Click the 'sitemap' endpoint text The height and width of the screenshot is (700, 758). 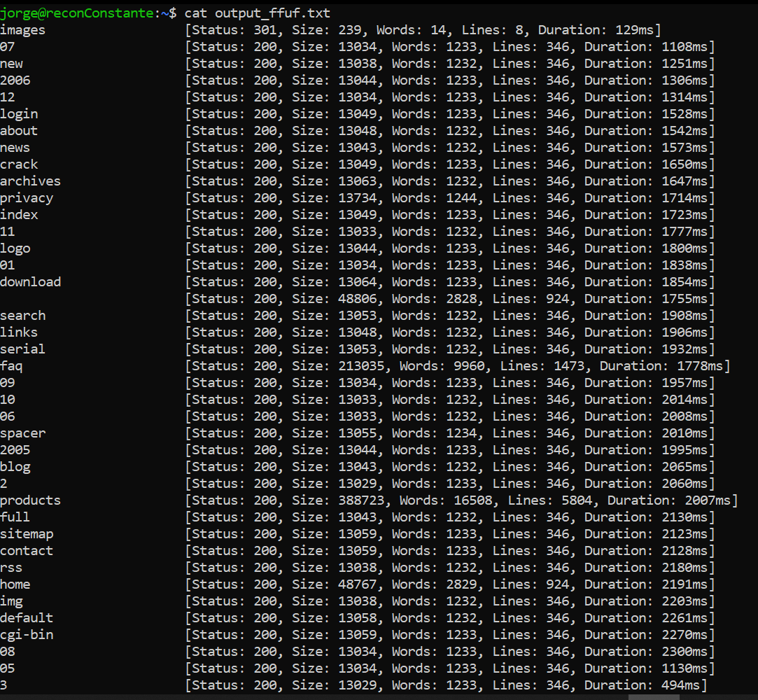point(27,533)
